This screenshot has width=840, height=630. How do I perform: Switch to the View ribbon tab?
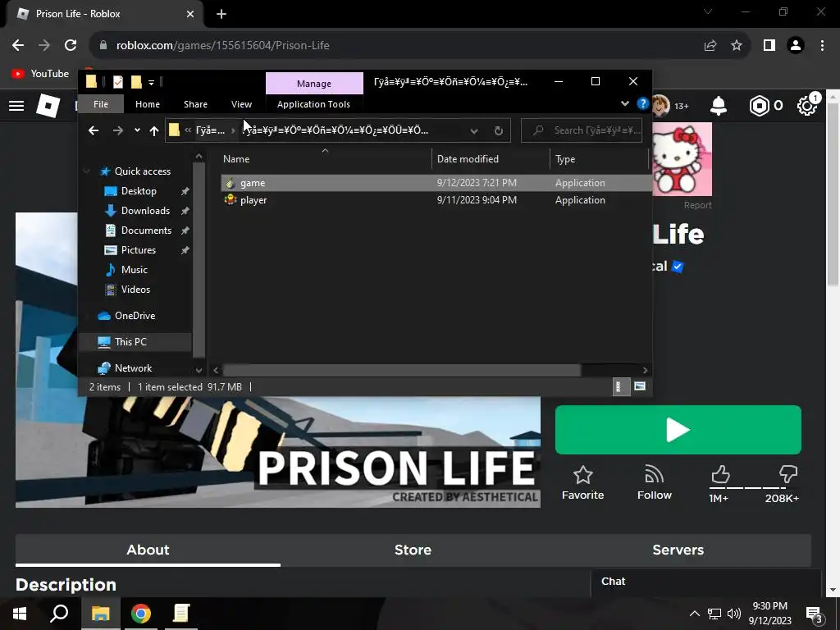(x=242, y=104)
